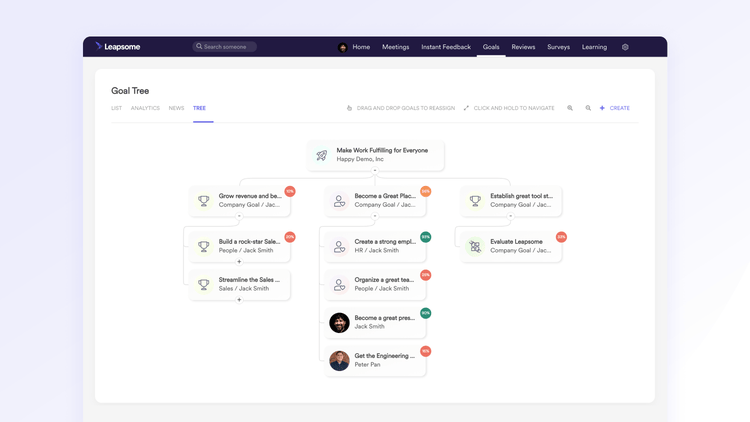Click the Create text button
The height and width of the screenshot is (422, 750).
point(619,108)
